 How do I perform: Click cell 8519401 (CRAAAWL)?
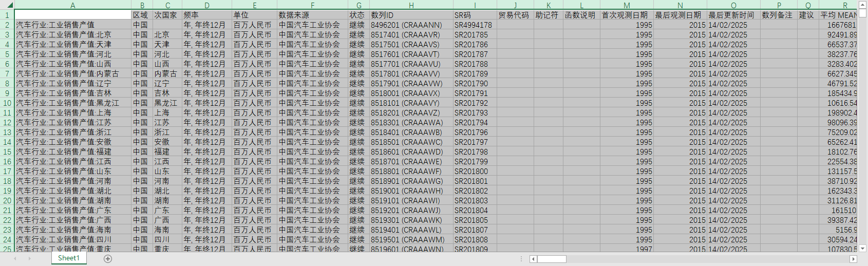click(x=411, y=230)
